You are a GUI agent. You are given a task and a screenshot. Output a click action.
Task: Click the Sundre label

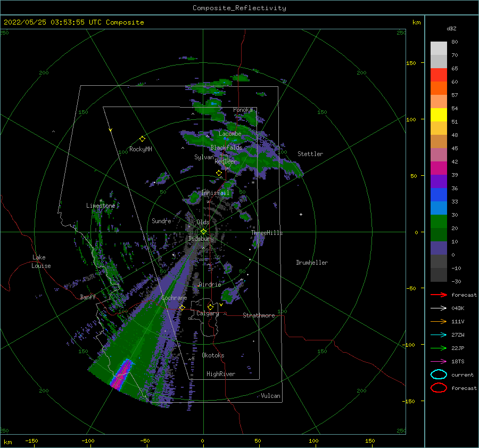point(161,221)
